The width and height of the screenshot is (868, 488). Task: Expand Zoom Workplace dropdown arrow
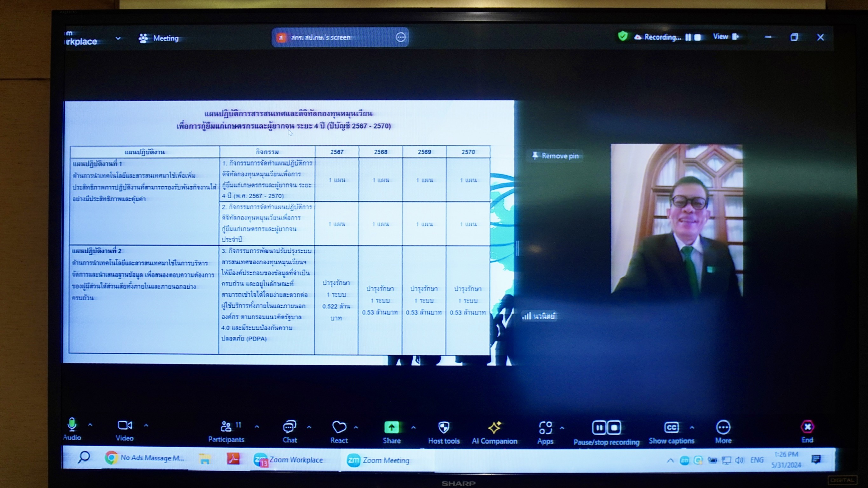118,38
